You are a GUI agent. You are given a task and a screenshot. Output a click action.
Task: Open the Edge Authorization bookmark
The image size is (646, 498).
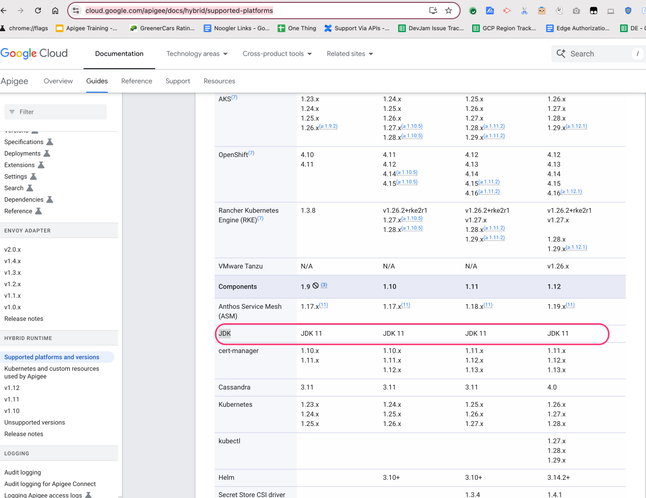click(578, 28)
